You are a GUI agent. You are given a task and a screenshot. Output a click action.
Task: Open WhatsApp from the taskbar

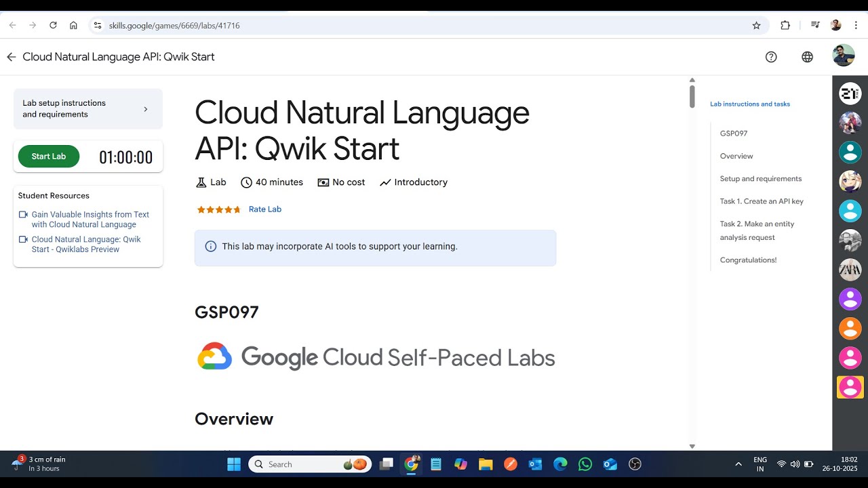[x=585, y=464]
